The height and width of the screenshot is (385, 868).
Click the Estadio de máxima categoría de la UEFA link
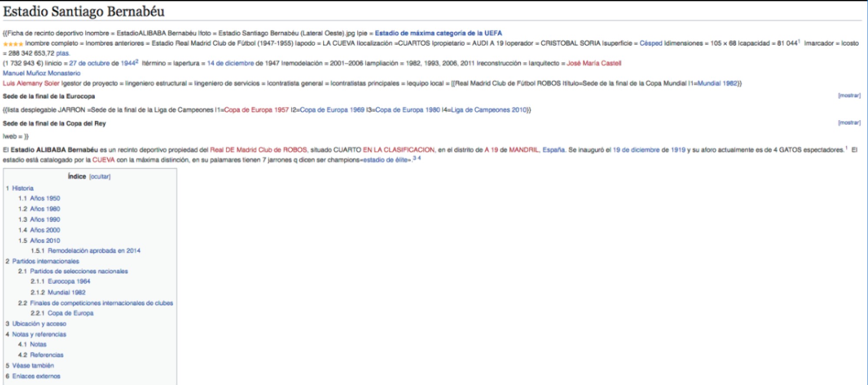click(x=438, y=33)
